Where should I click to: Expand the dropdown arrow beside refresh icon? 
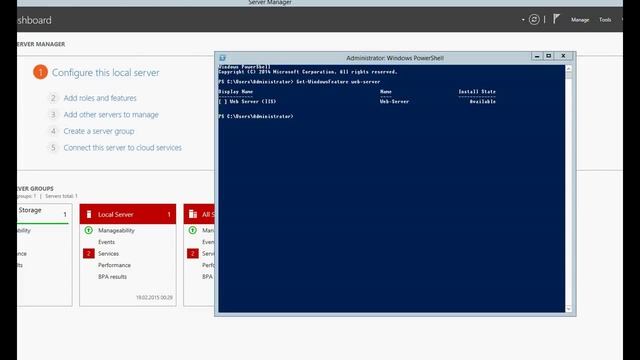point(523,20)
